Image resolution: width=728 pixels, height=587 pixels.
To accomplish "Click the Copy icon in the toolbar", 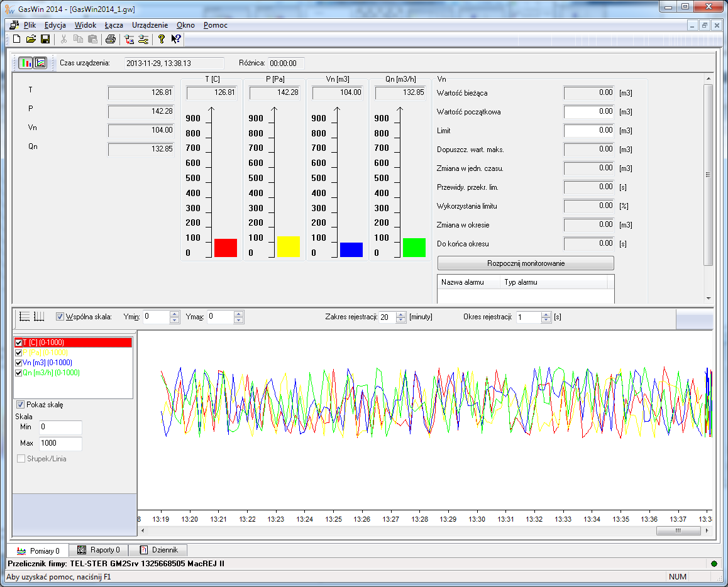I will (x=78, y=39).
